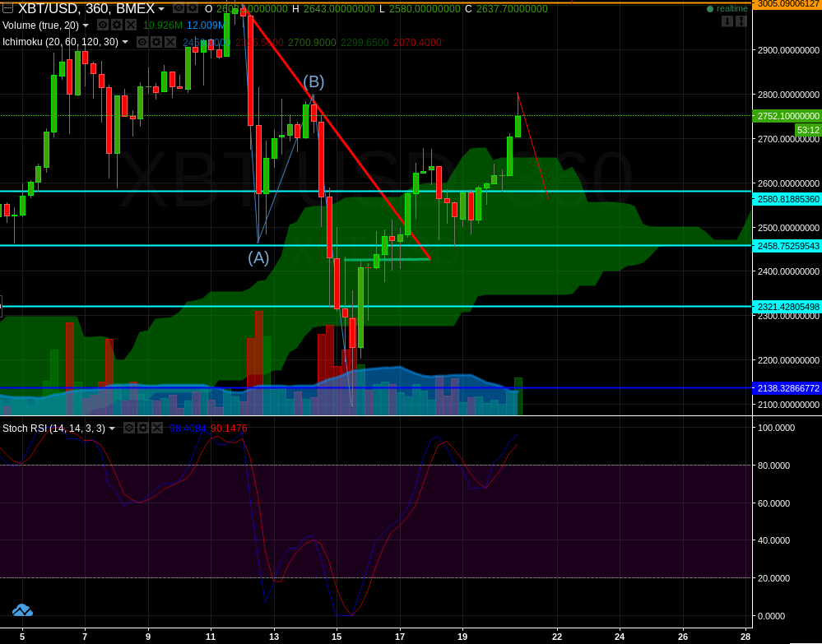Click the 2200.00000000 price axis label
This screenshot has width=822, height=644.
point(788,360)
